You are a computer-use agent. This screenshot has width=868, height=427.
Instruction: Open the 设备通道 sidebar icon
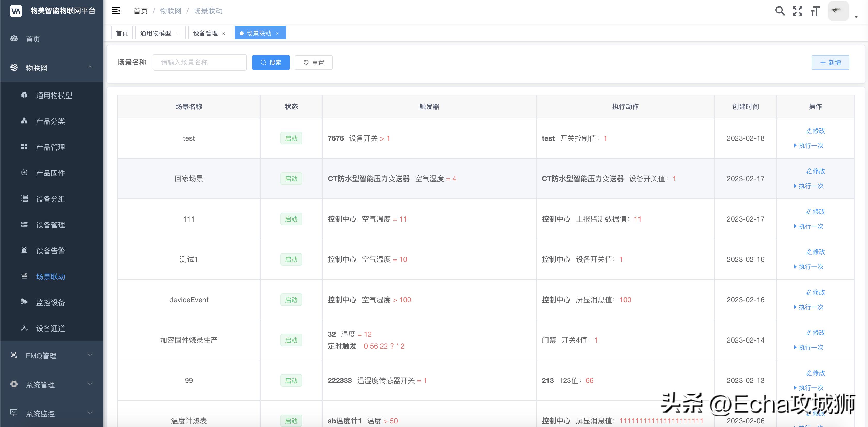(24, 328)
